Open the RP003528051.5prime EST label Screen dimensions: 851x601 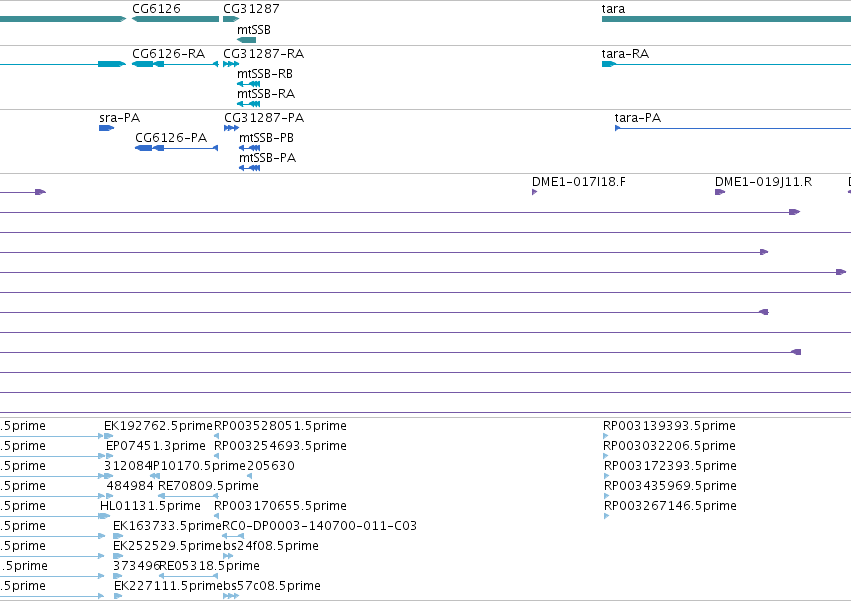[x=281, y=426]
